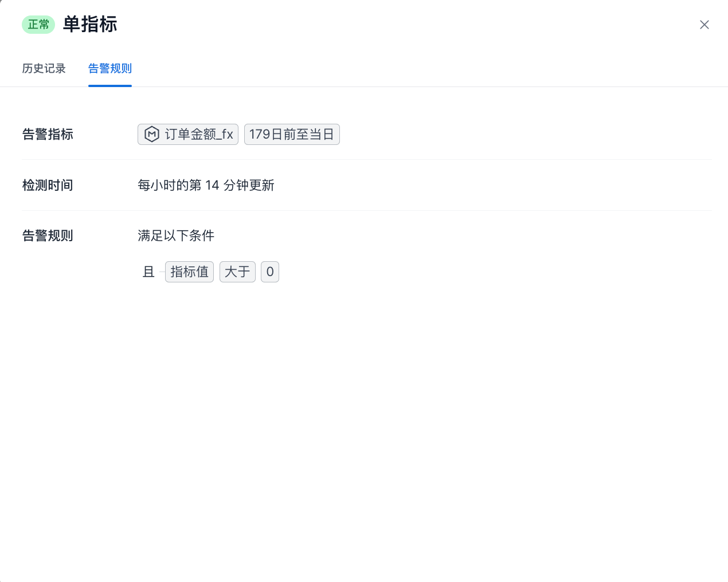The height and width of the screenshot is (582, 728).
Task: Click the threshold value 0 box
Action: 270,272
